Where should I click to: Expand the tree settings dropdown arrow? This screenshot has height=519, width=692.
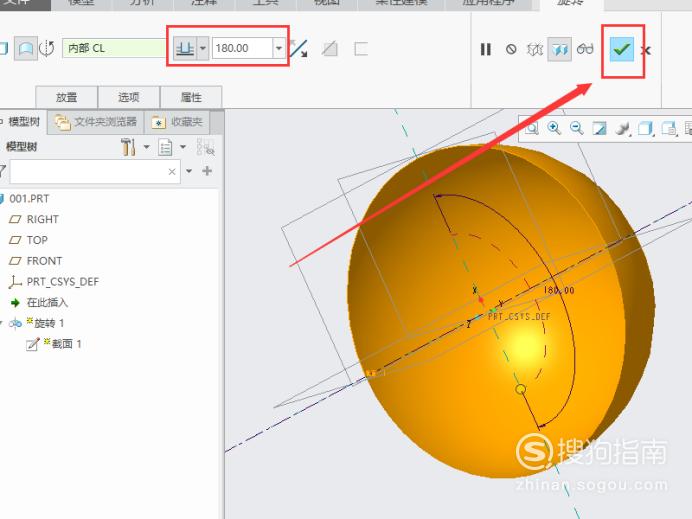(x=147, y=147)
